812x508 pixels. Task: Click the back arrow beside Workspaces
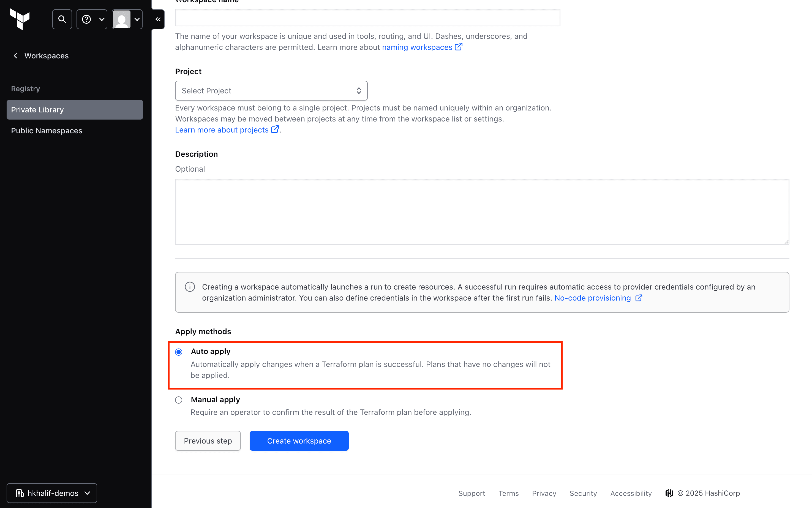coord(15,55)
